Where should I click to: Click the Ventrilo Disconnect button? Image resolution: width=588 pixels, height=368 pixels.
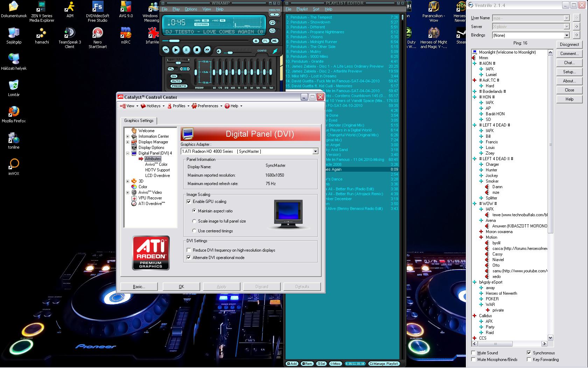click(x=569, y=45)
